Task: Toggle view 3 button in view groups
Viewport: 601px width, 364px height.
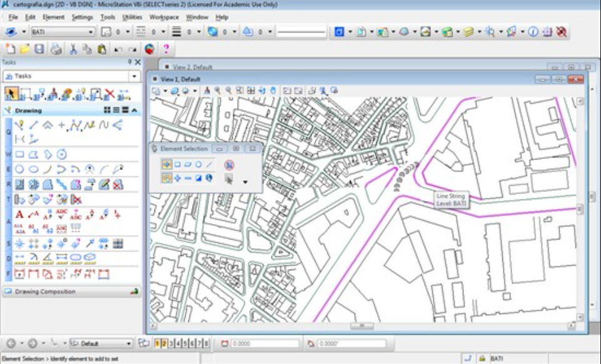Action: [171, 343]
